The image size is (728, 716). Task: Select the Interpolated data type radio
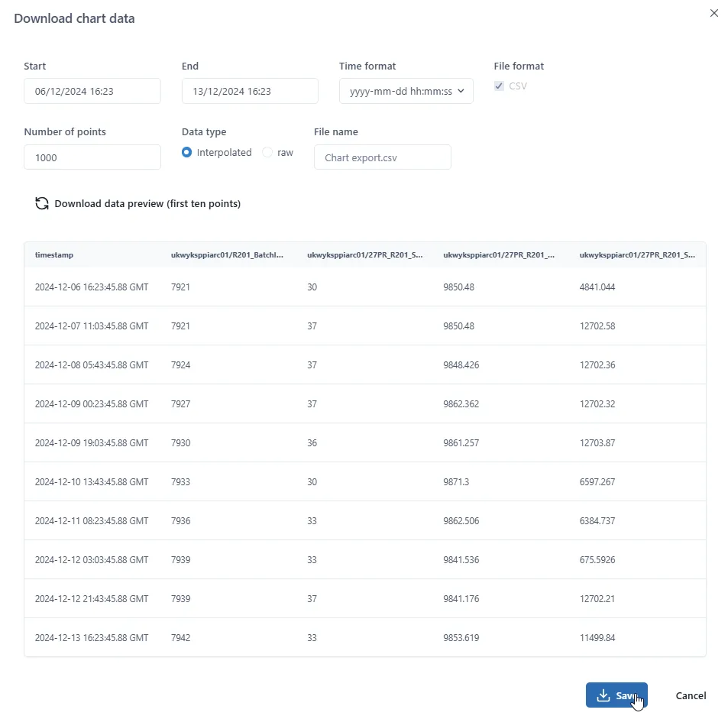coord(187,153)
